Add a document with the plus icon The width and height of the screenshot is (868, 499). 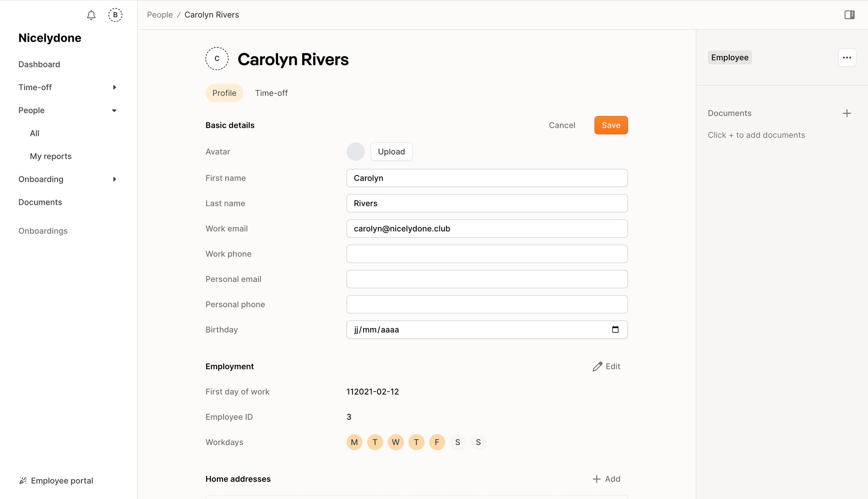point(847,113)
